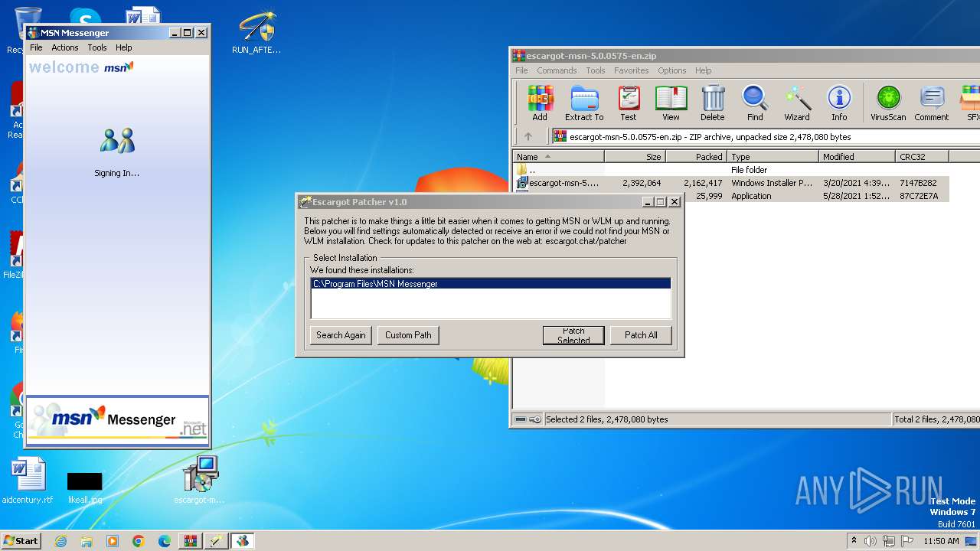Switch to MSN Messenger taskbar button
This screenshot has height=551, width=980.
(243, 541)
